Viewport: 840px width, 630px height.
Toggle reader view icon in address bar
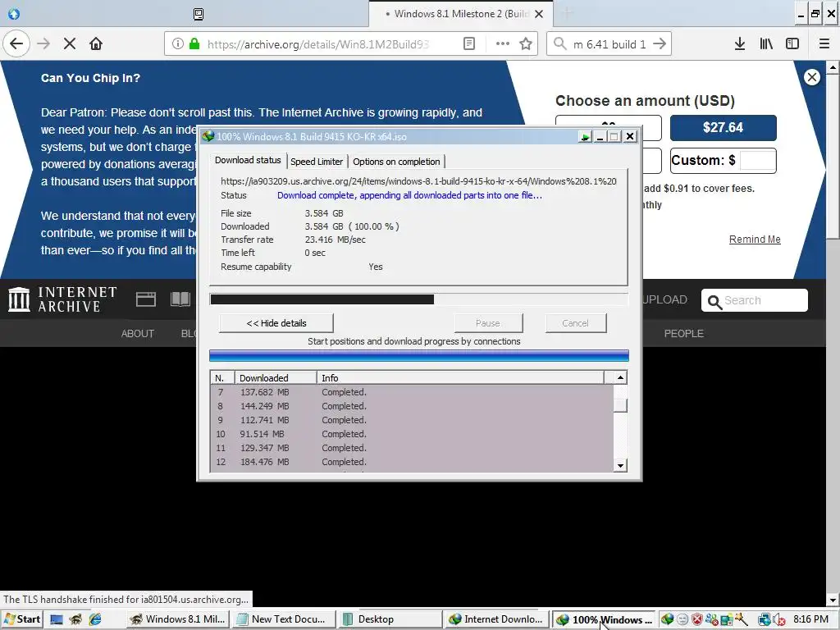click(468, 44)
